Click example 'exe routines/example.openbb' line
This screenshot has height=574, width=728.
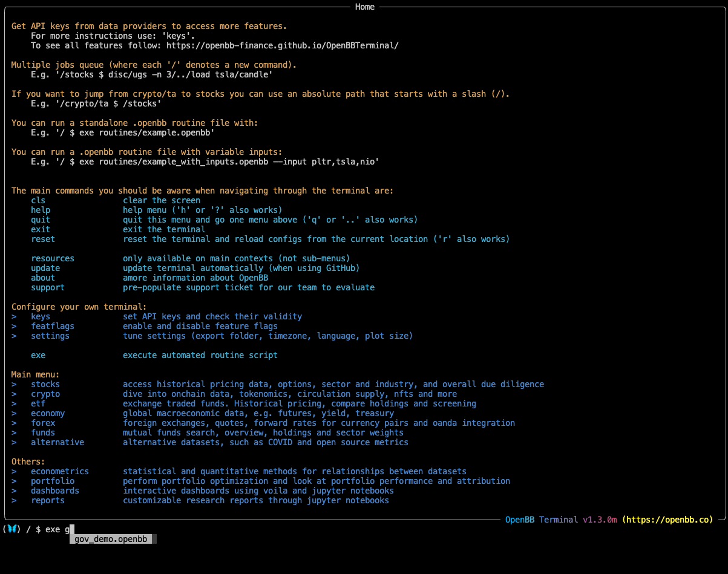coord(122,132)
